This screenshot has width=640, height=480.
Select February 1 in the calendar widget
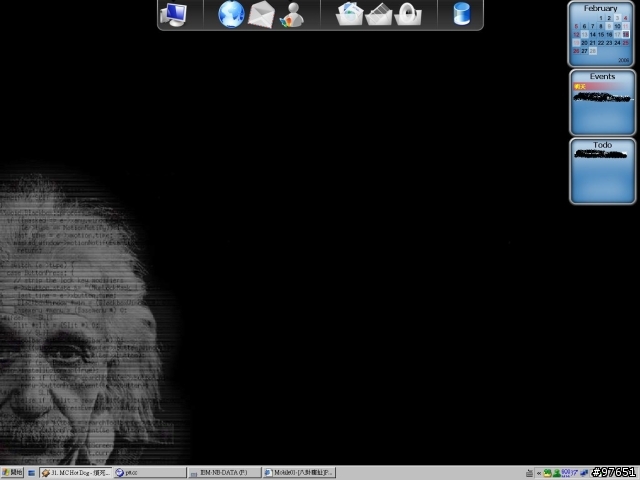601,18
